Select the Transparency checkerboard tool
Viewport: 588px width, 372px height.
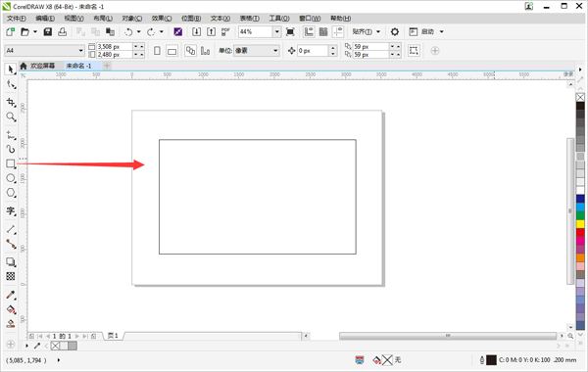[11, 276]
